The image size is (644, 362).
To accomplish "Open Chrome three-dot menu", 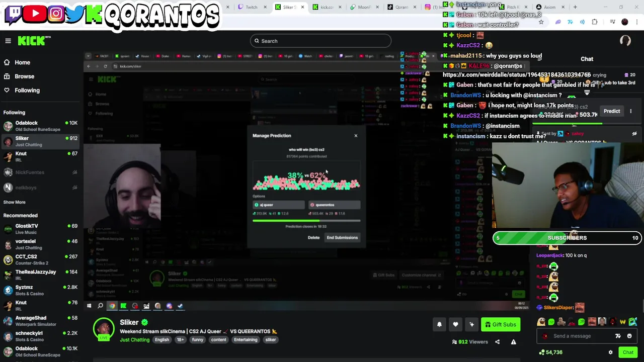I will pos(637,22).
